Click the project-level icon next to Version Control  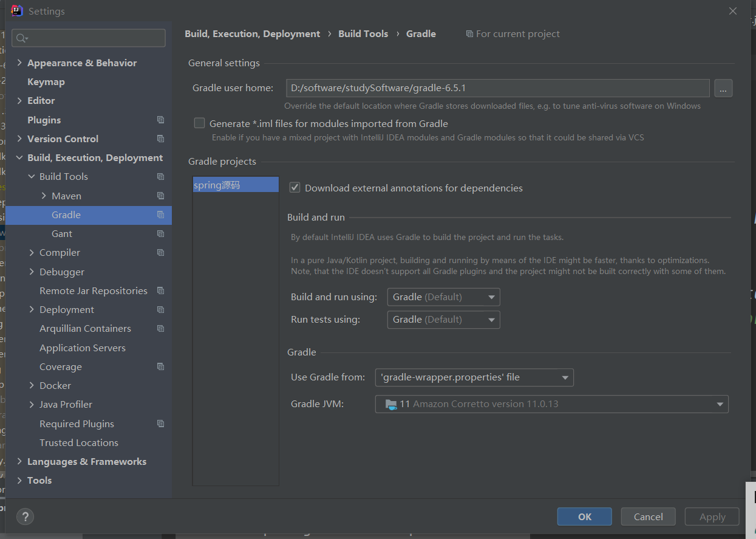(x=160, y=139)
